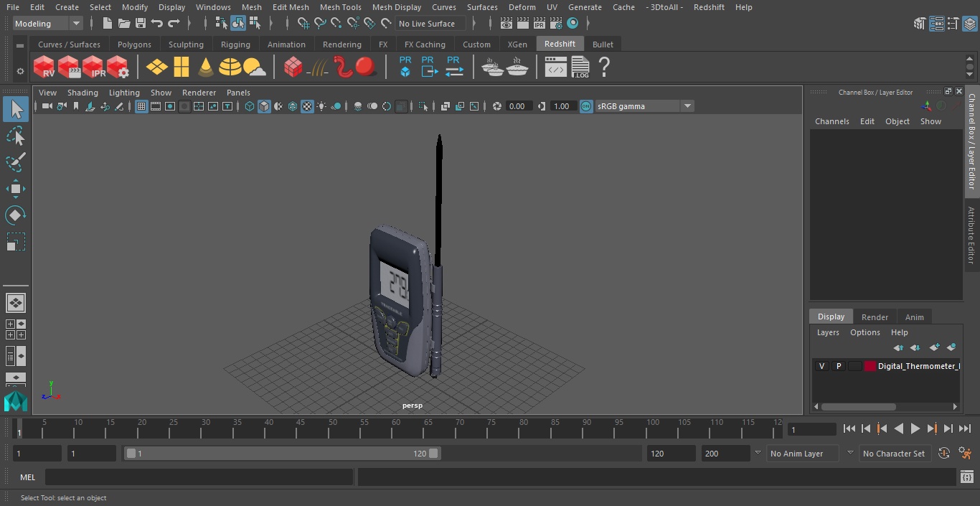The image size is (980, 506).
Task: Create Redshift dome light icon
Action: pyautogui.click(x=230, y=67)
